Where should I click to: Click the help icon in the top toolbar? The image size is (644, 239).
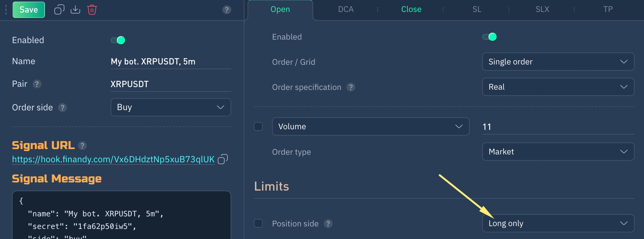click(226, 10)
